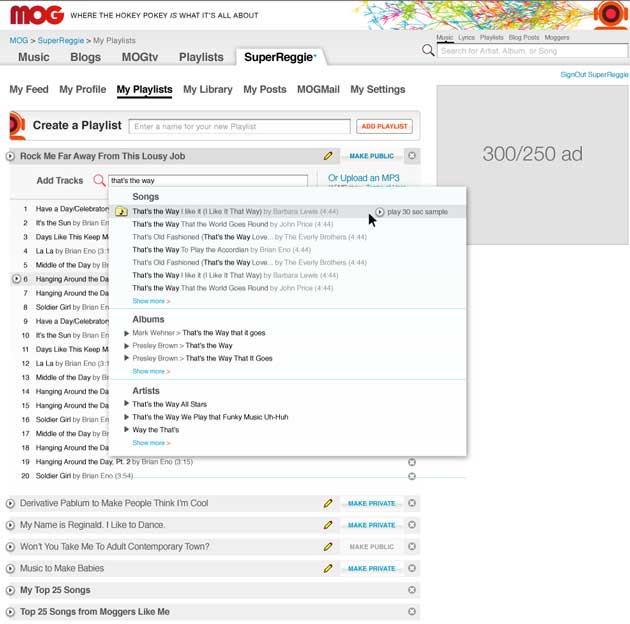Click the new playlist name input field
The image size is (630, 624).
(239, 126)
